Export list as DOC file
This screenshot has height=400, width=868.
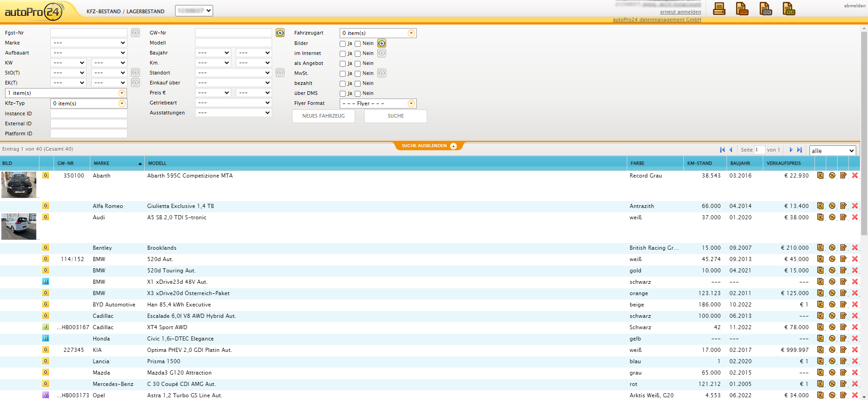(766, 9)
